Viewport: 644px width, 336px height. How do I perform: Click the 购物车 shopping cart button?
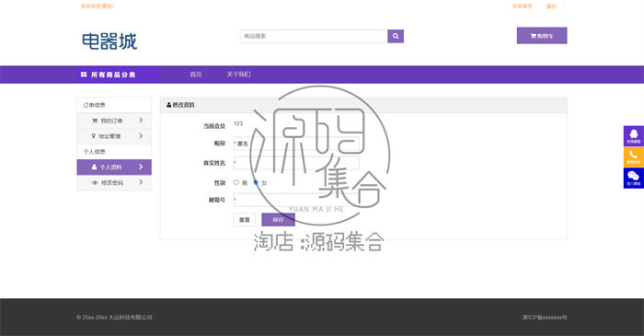(542, 36)
